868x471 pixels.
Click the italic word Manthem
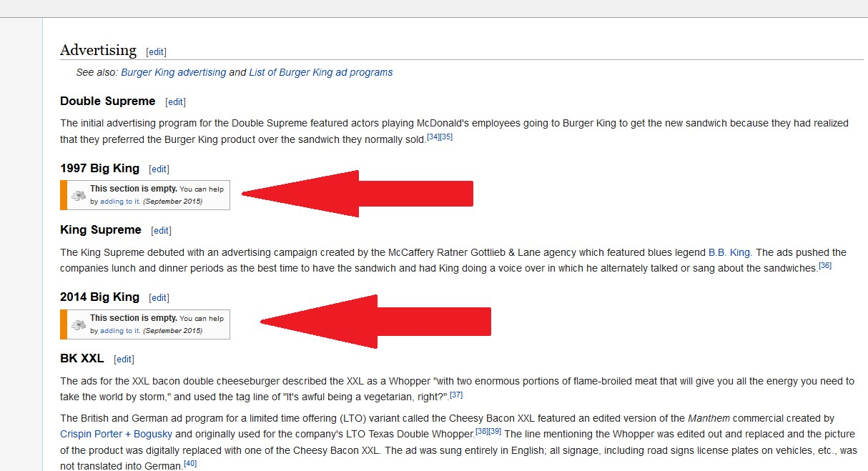[x=709, y=418]
